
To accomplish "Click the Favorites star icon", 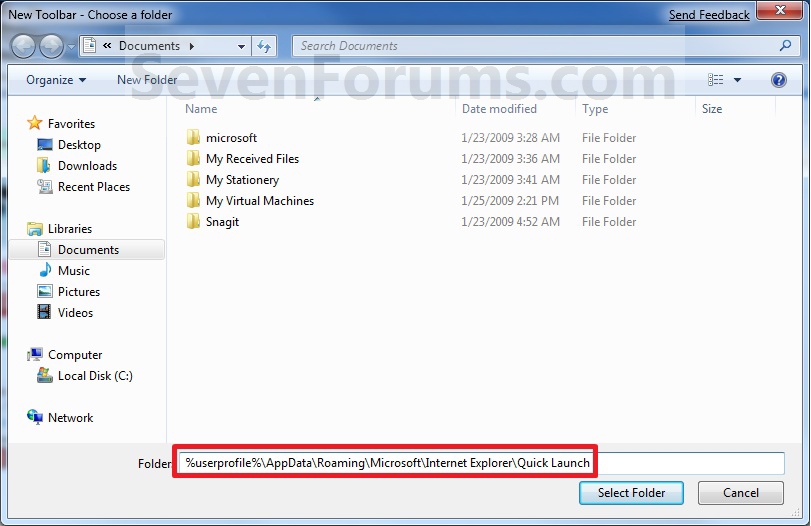I will point(35,123).
